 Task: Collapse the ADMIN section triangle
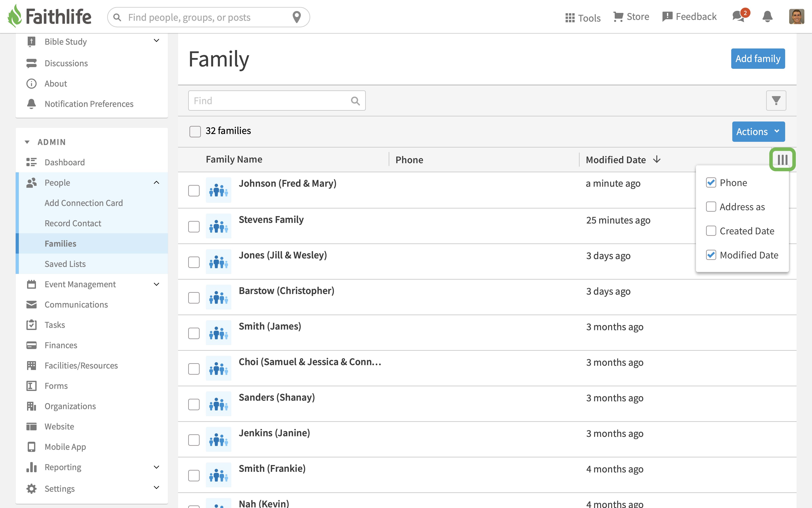(x=27, y=142)
